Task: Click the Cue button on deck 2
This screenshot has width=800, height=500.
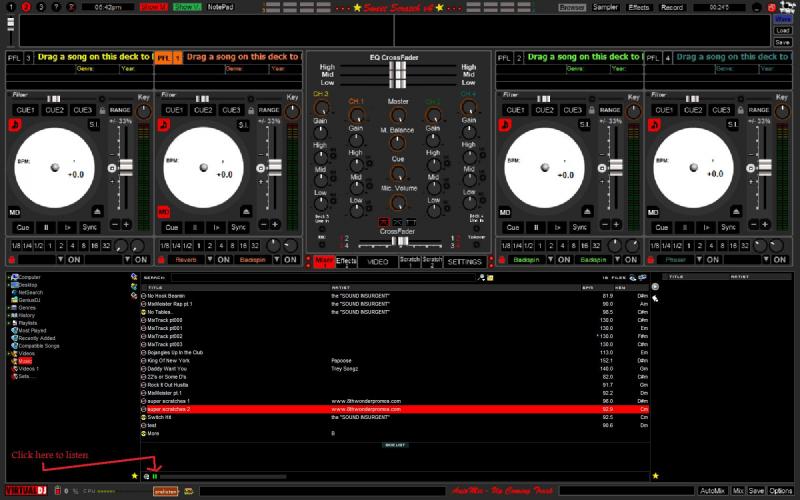Action: pos(513,228)
